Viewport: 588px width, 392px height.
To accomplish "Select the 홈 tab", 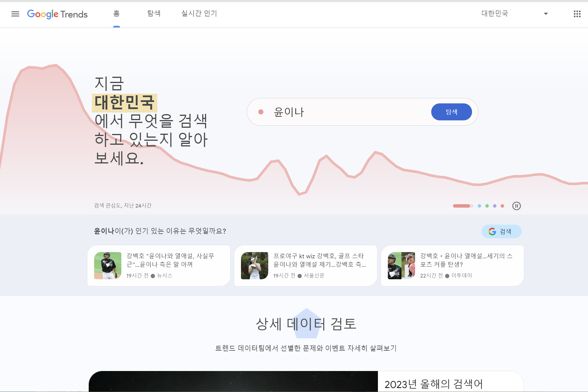I will tap(116, 14).
